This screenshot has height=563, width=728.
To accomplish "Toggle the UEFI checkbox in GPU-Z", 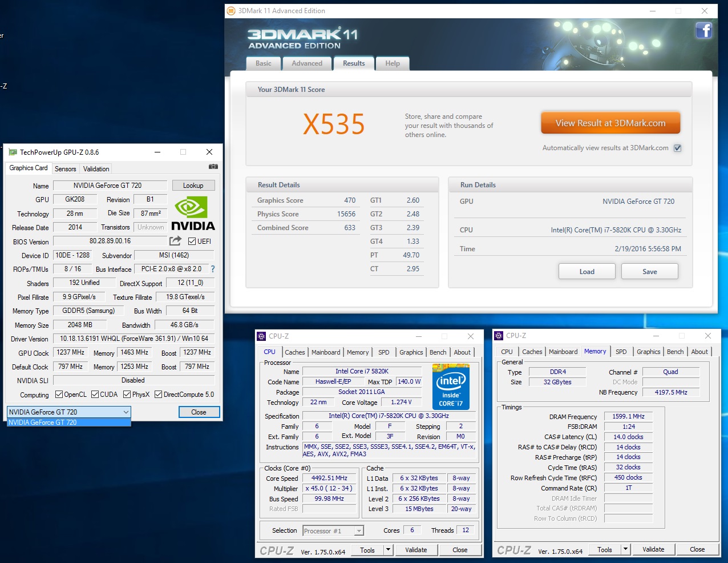I will pyautogui.click(x=192, y=241).
